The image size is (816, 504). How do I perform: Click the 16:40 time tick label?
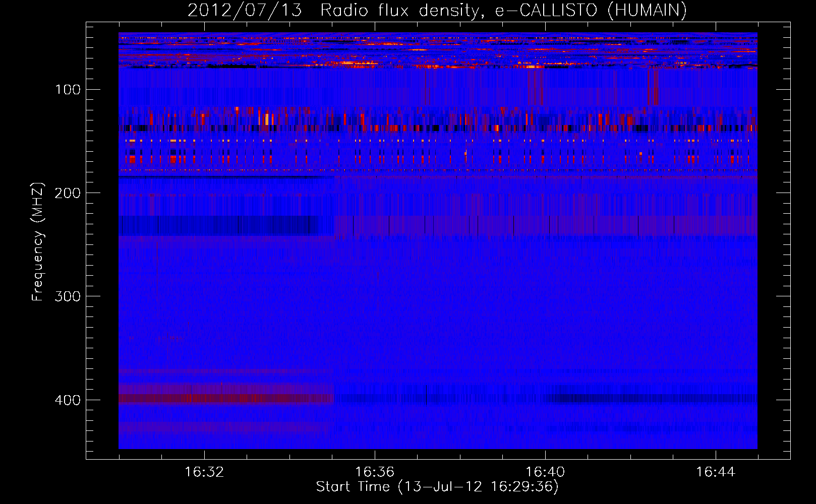[545, 472]
